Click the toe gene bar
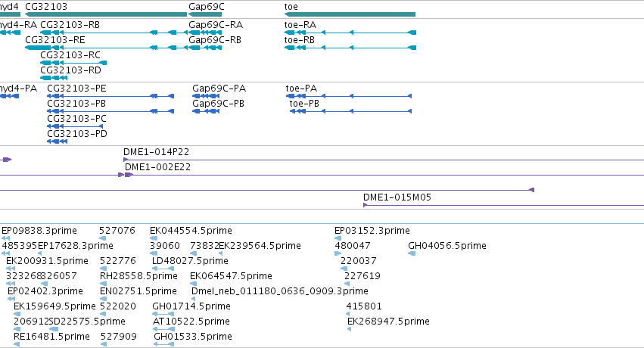The width and height of the screenshot is (644, 348). coord(350,14)
